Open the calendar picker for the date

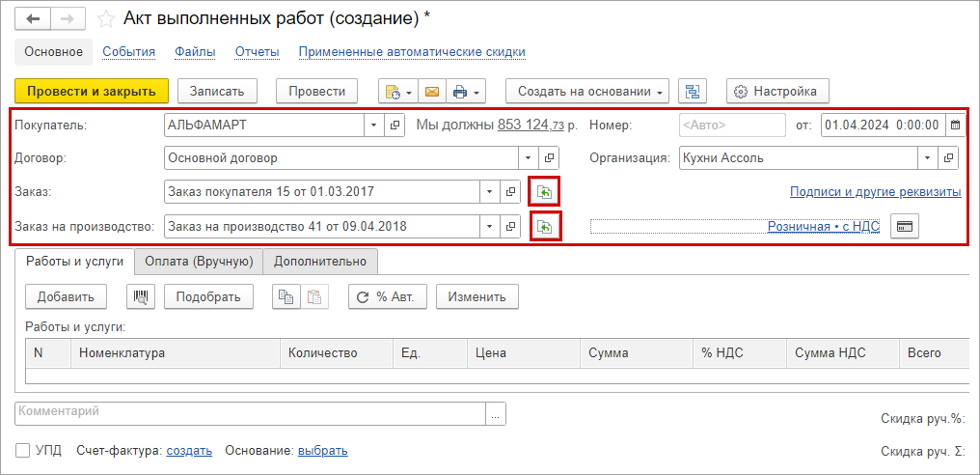pos(955,126)
